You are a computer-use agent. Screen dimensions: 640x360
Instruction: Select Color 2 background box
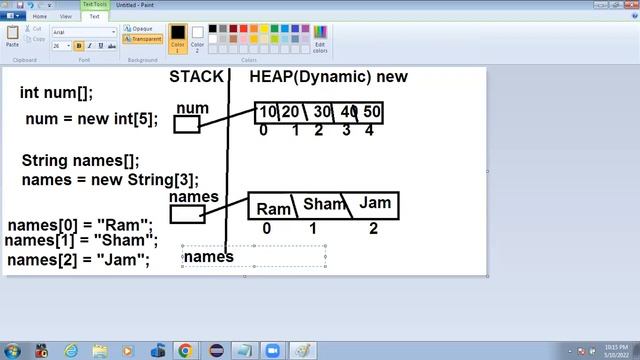197,39
